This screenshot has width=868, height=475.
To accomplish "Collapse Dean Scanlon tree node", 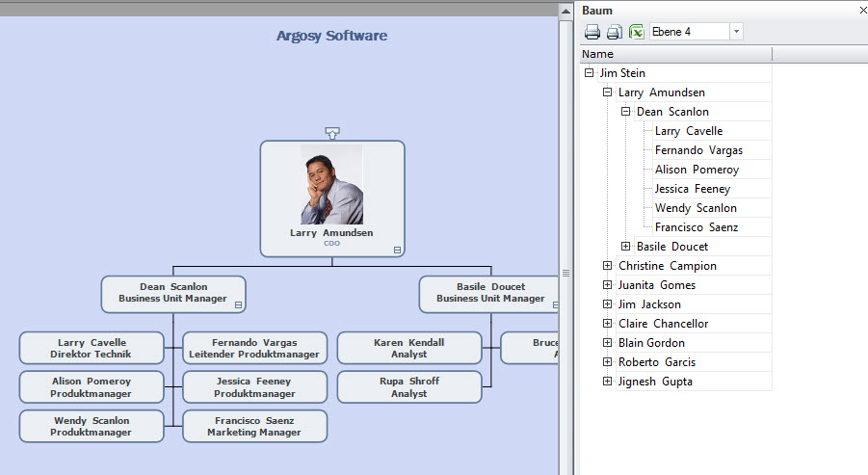I will click(x=625, y=111).
